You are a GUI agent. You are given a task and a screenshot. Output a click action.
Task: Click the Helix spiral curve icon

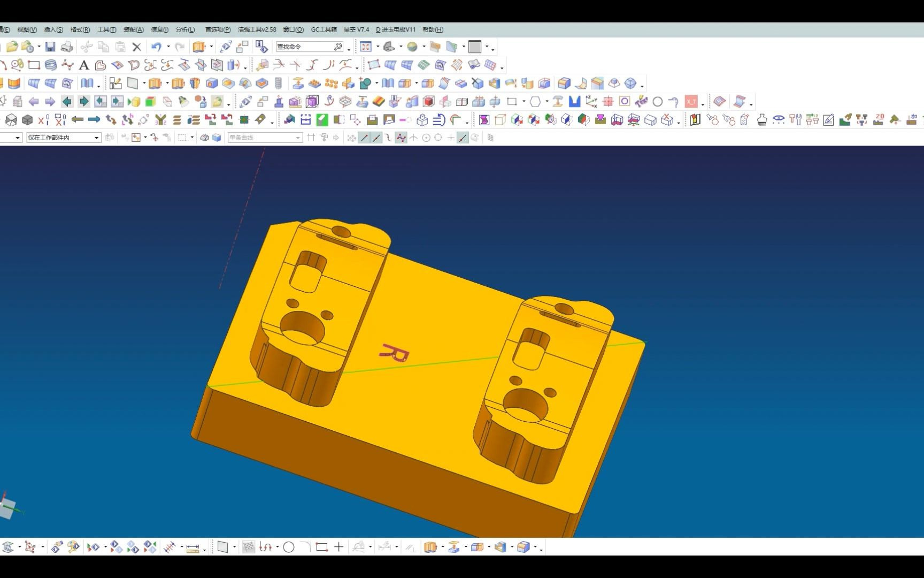(51, 65)
